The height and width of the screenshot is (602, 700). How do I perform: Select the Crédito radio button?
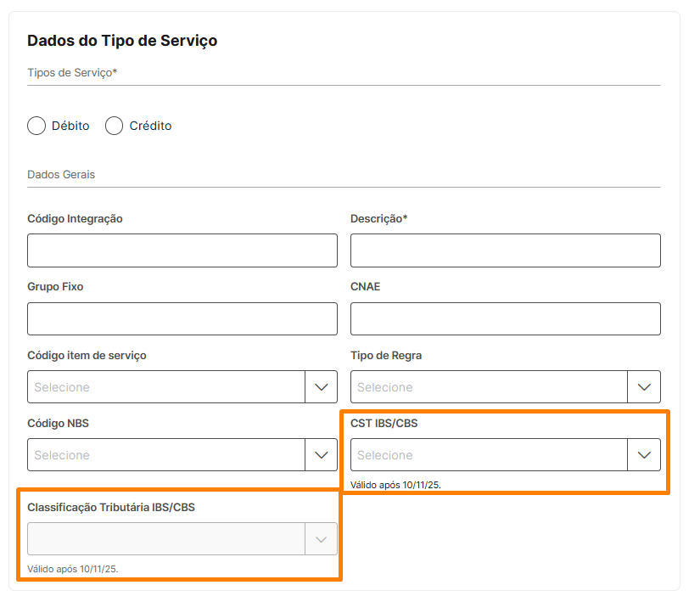(115, 126)
